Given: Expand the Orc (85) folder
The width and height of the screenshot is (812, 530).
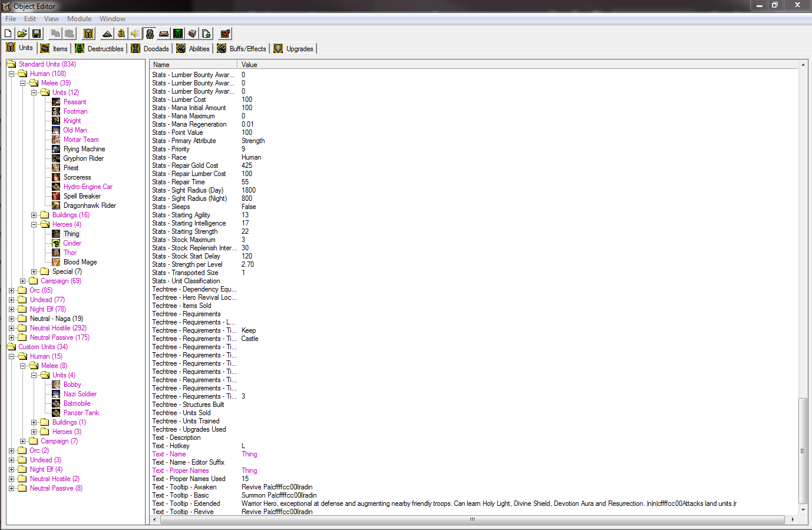Looking at the screenshot, I should (x=11, y=290).
